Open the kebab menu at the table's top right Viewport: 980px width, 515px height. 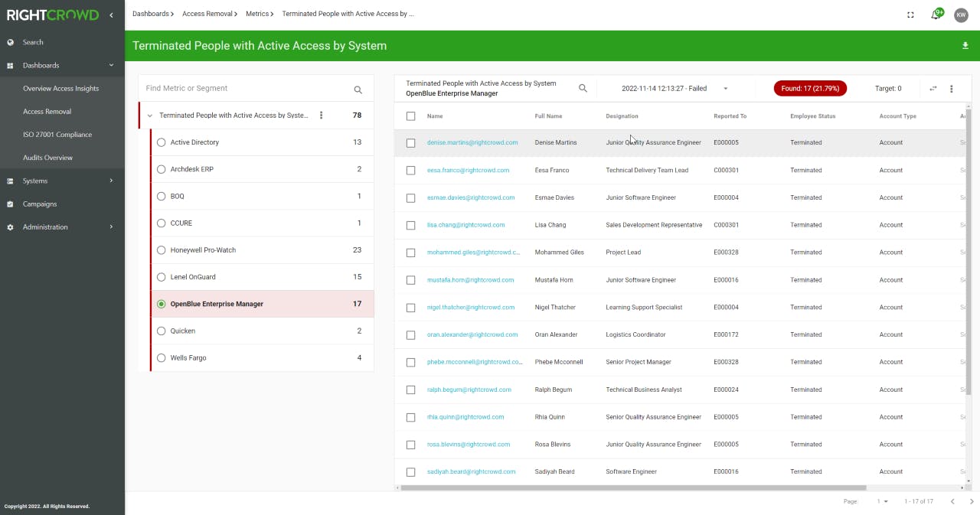(952, 88)
